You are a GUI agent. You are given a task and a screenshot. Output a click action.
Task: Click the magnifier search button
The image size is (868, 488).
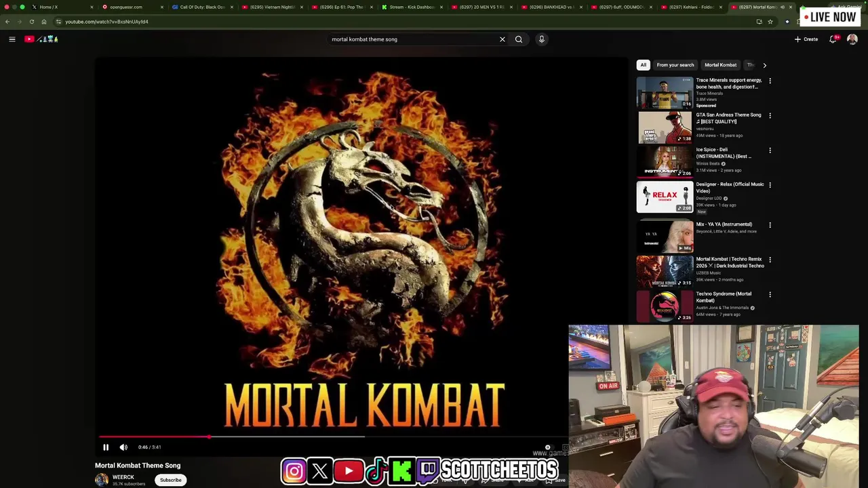coord(519,39)
